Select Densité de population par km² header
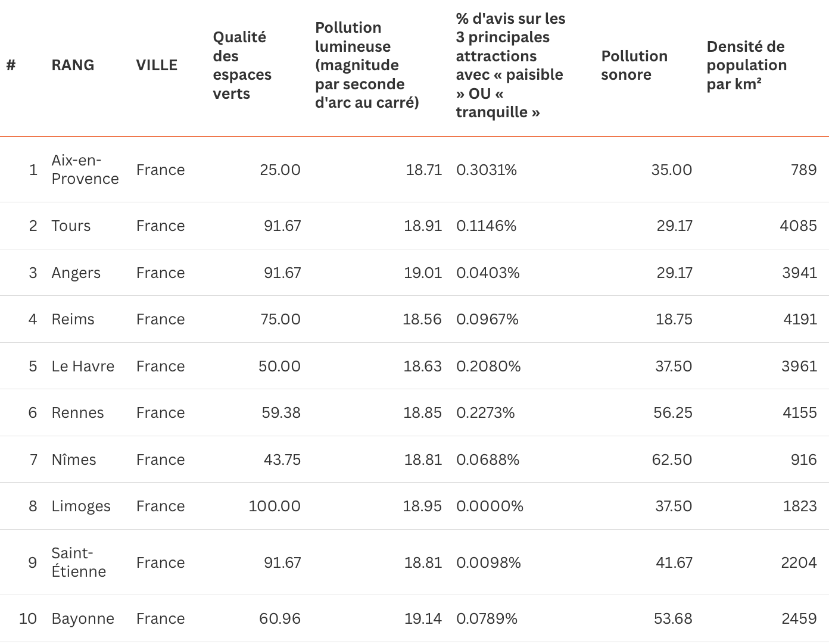This screenshot has width=829, height=644. tap(746, 65)
